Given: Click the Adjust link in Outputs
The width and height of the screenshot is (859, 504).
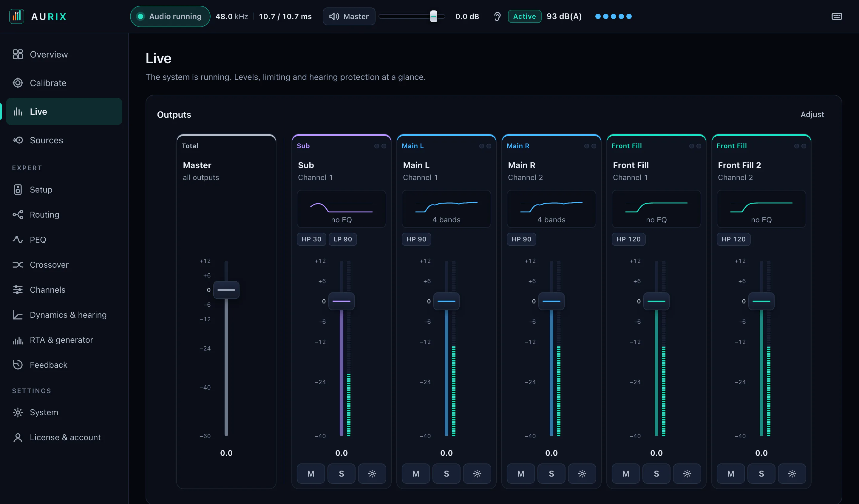Looking at the screenshot, I should coord(812,114).
